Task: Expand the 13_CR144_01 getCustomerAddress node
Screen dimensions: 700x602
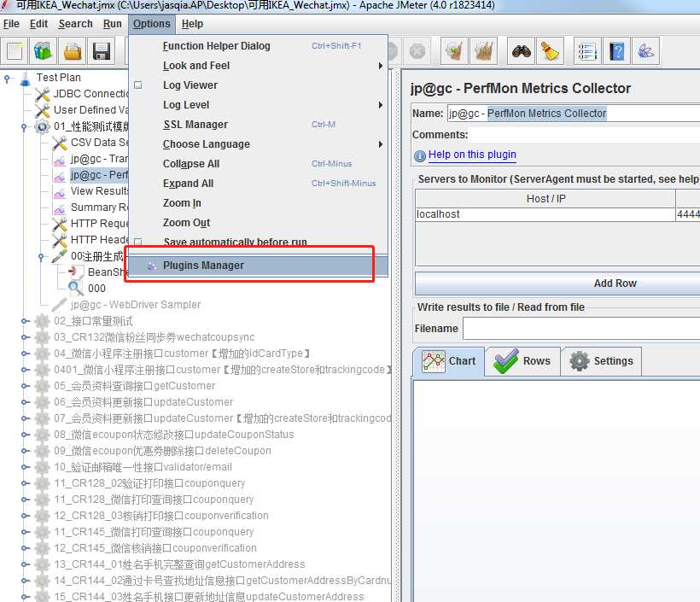Action: [x=25, y=564]
